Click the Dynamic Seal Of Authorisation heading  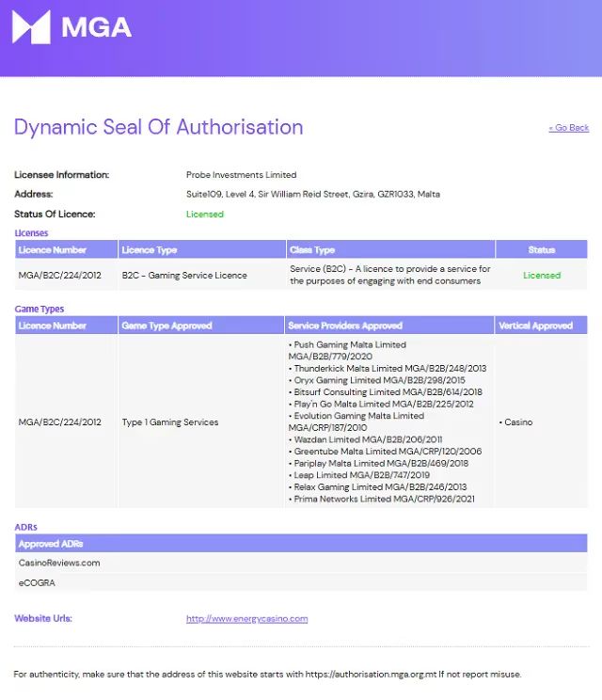[x=158, y=127]
